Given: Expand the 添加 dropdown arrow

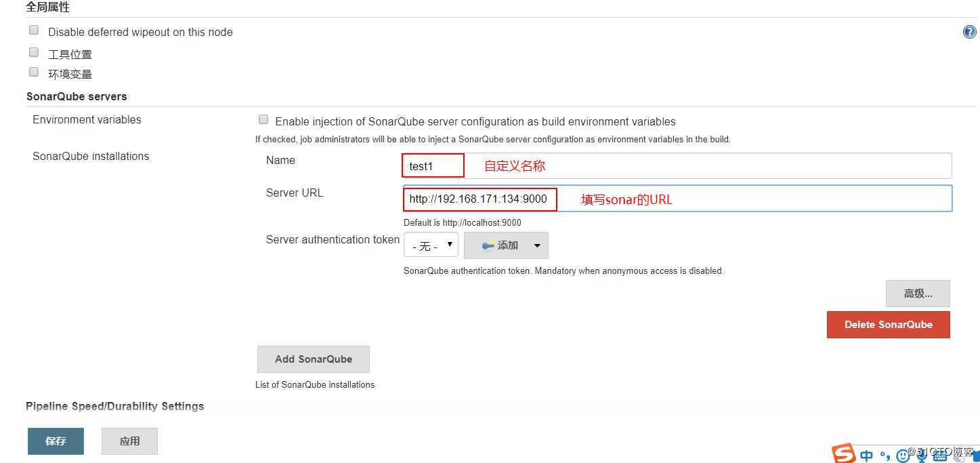Looking at the screenshot, I should pos(537,245).
